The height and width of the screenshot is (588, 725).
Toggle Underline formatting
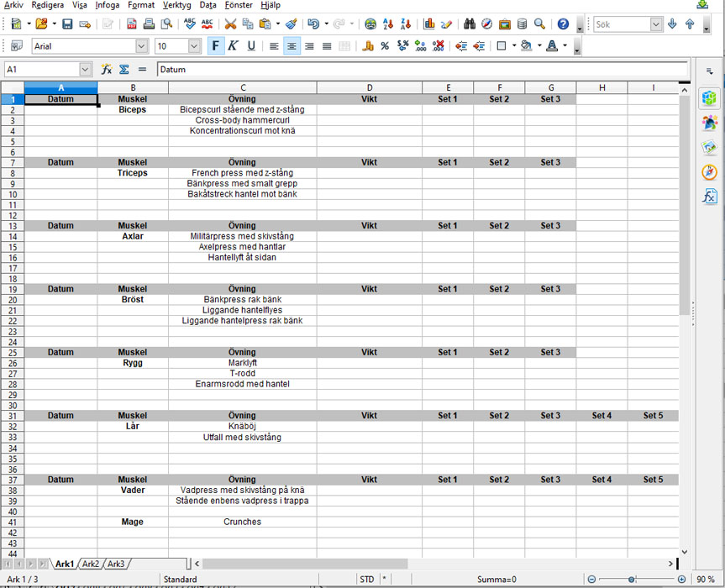coord(251,45)
